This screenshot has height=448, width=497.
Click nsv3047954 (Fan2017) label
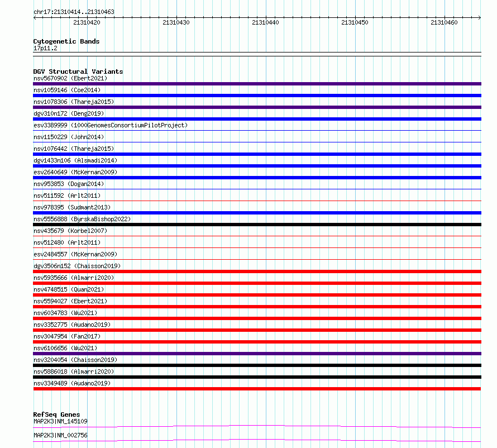67,336
